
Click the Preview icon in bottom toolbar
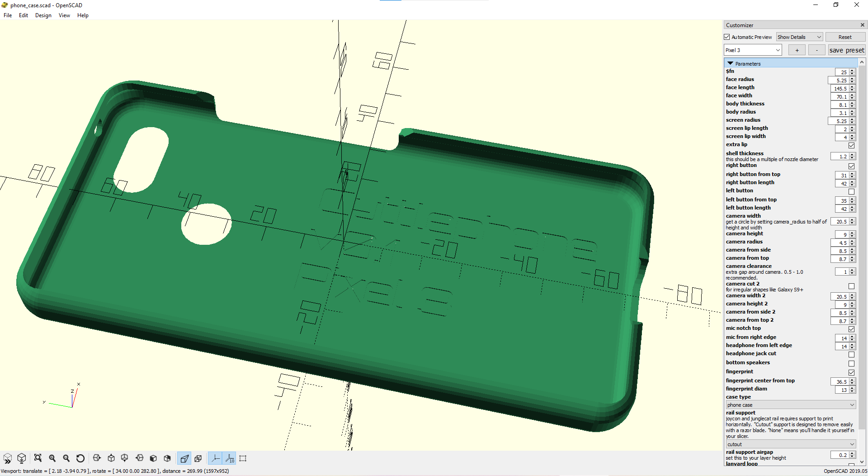coord(8,458)
